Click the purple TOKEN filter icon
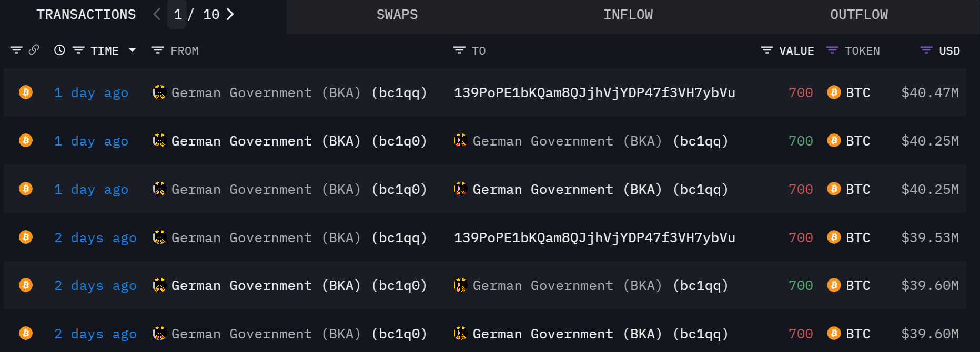Image resolution: width=980 pixels, height=352 pixels. (x=832, y=50)
